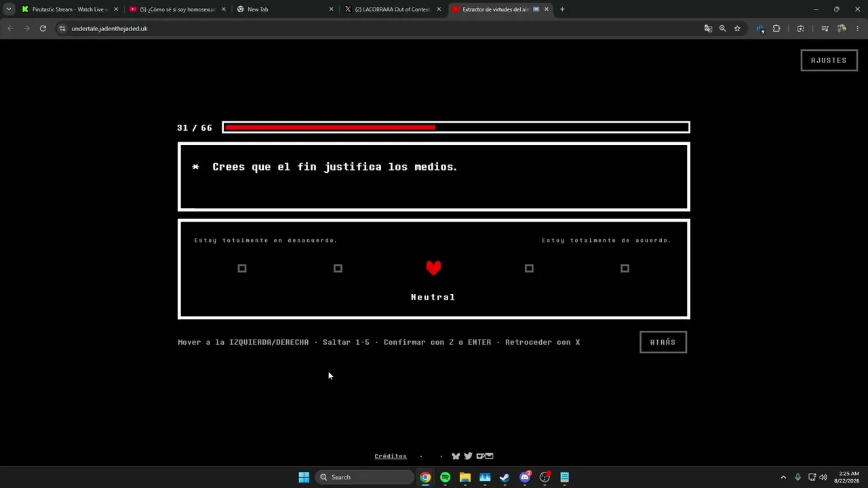Open the blue chart app in the taskbar
This screenshot has height=488, width=868.
(485, 477)
